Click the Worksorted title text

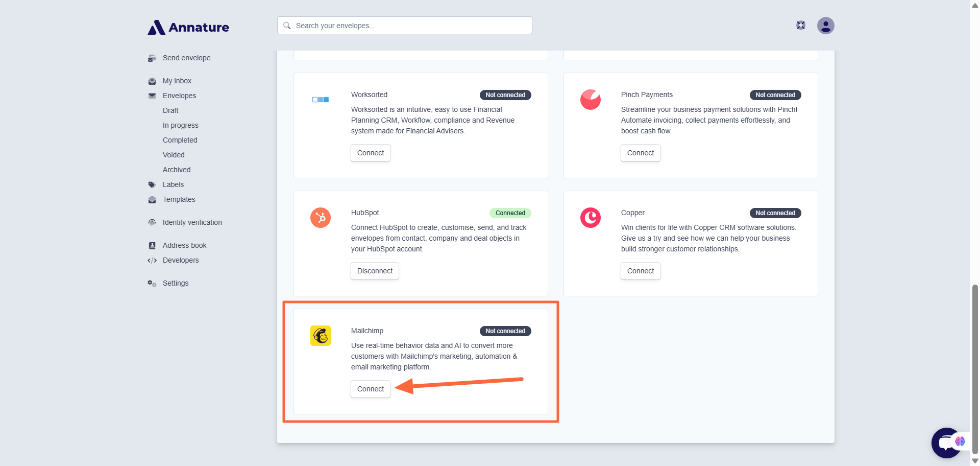(369, 95)
